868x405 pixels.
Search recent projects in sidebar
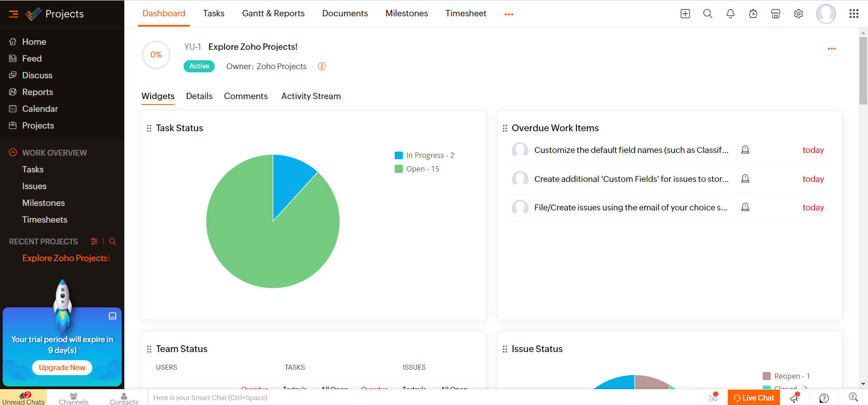click(113, 242)
